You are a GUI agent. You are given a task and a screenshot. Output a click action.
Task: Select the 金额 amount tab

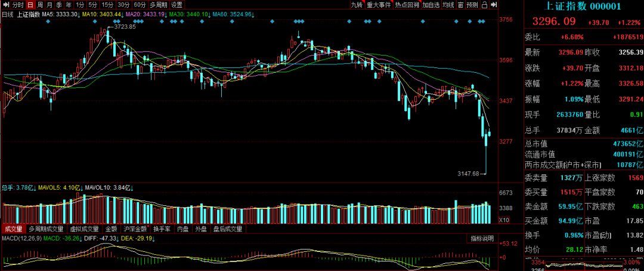tap(112, 229)
